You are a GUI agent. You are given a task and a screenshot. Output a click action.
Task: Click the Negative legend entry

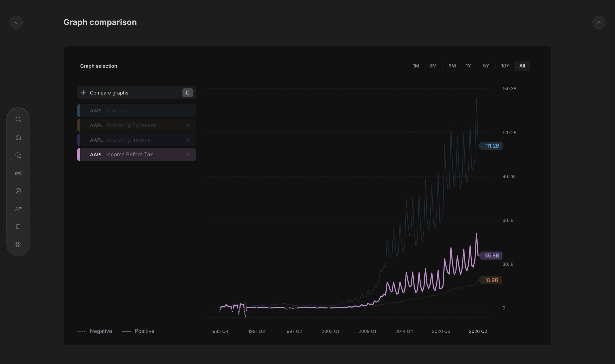click(x=94, y=331)
